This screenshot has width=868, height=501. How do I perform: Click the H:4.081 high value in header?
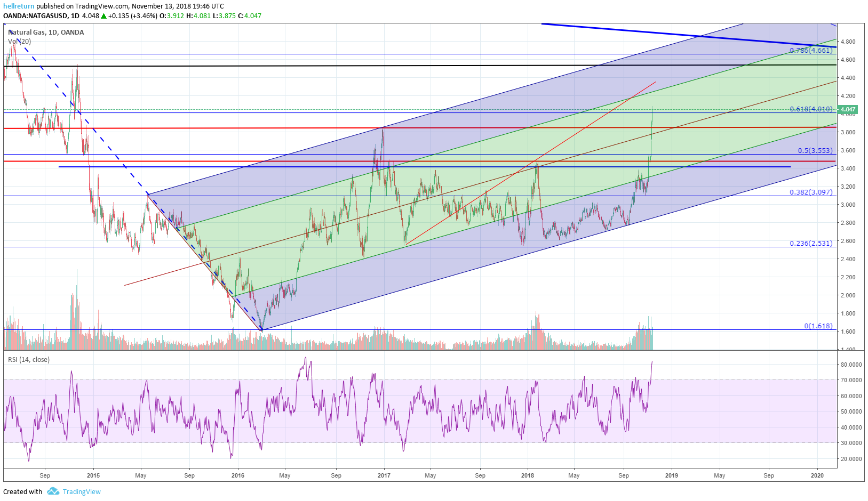[x=198, y=16]
